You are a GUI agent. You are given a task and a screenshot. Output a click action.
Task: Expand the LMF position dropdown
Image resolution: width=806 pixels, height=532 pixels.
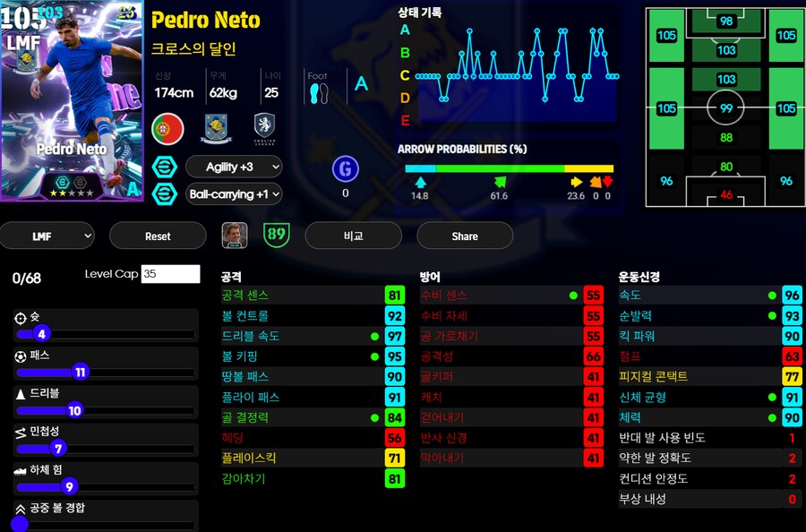click(x=47, y=236)
